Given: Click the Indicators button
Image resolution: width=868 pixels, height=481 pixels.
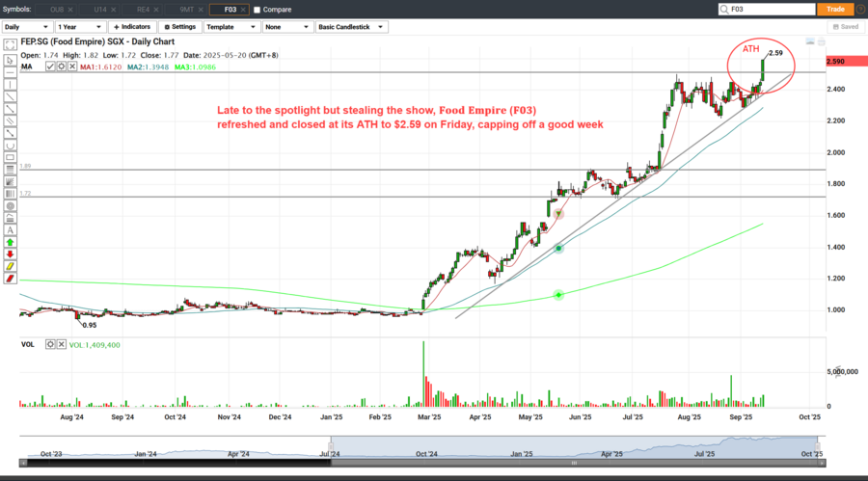Looking at the screenshot, I should [x=132, y=27].
